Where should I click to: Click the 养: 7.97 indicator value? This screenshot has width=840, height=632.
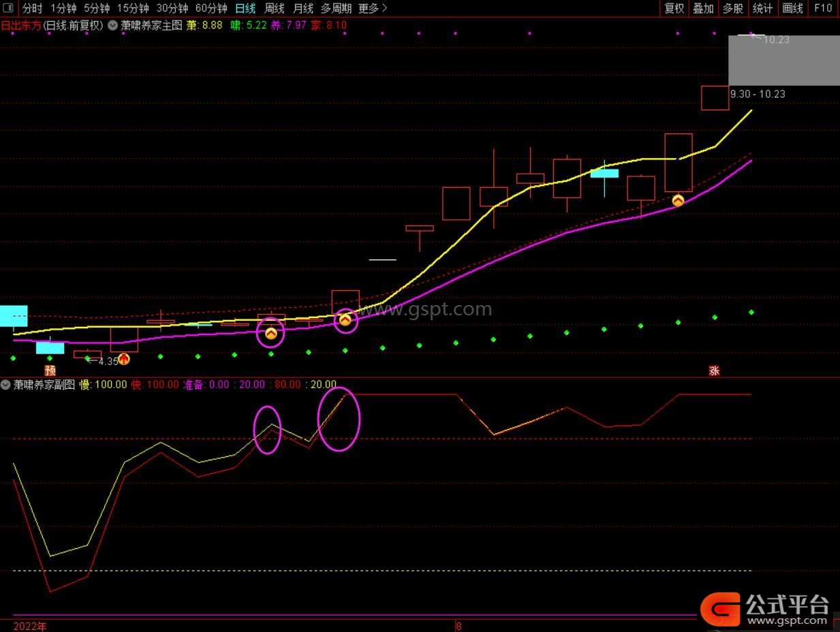tap(289, 25)
